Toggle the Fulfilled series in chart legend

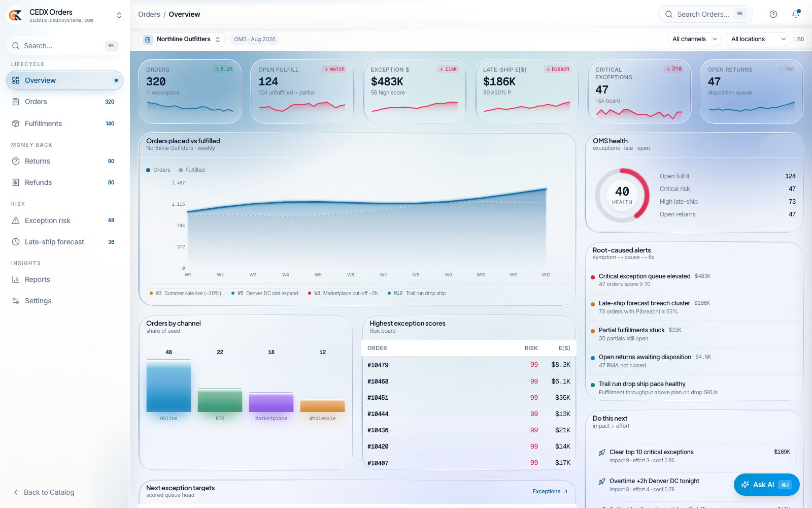click(x=191, y=170)
